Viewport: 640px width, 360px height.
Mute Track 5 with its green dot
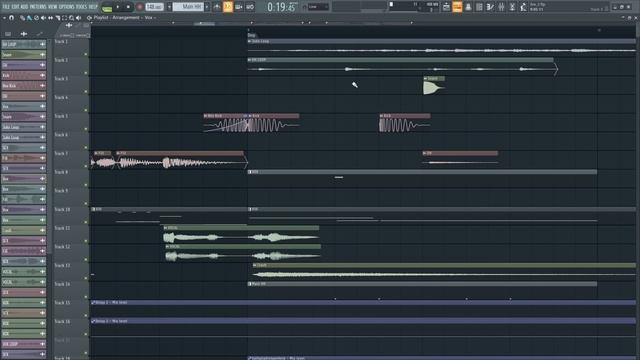(x=86, y=129)
